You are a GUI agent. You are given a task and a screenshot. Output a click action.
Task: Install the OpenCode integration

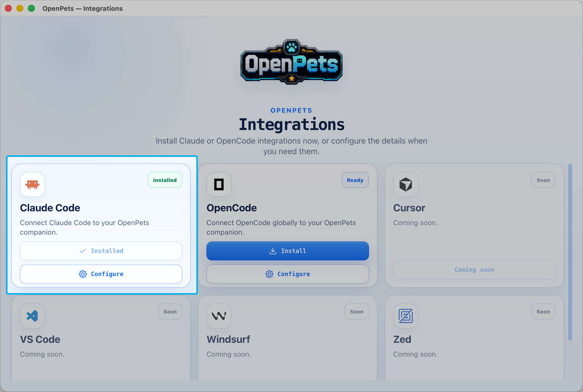pos(288,251)
